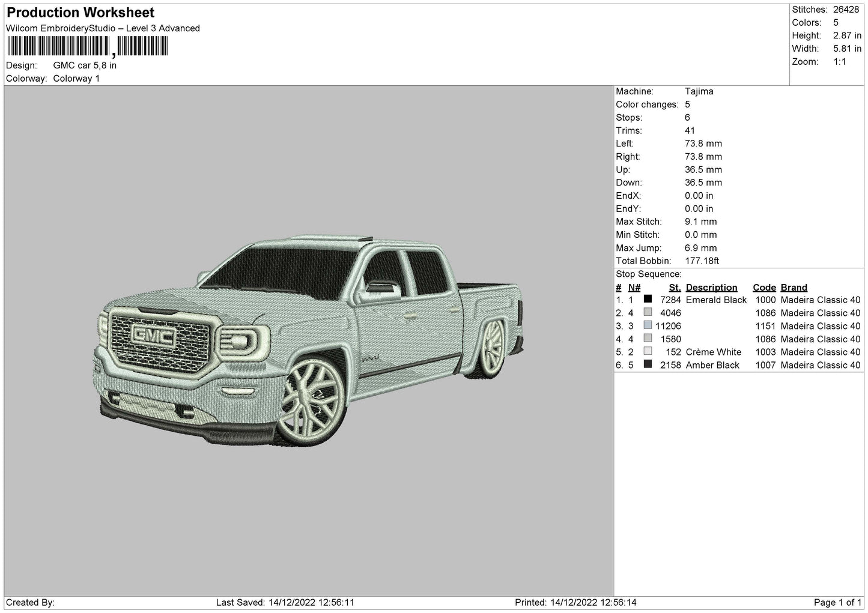Viewport: 868px width, 613px height.
Task: Click the barcode under the header
Action: (87, 46)
